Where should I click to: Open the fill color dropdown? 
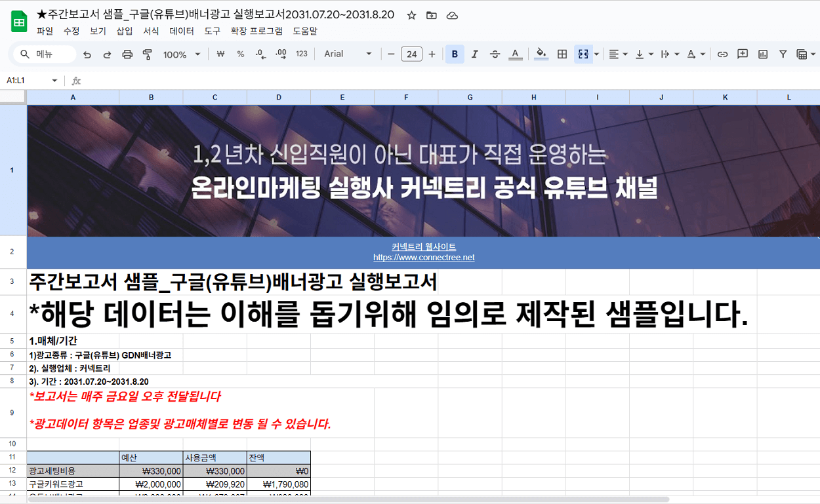[x=541, y=54]
